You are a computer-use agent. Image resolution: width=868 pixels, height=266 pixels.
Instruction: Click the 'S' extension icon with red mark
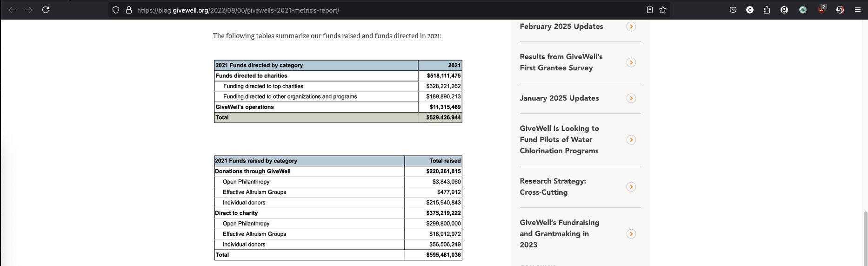point(840,10)
